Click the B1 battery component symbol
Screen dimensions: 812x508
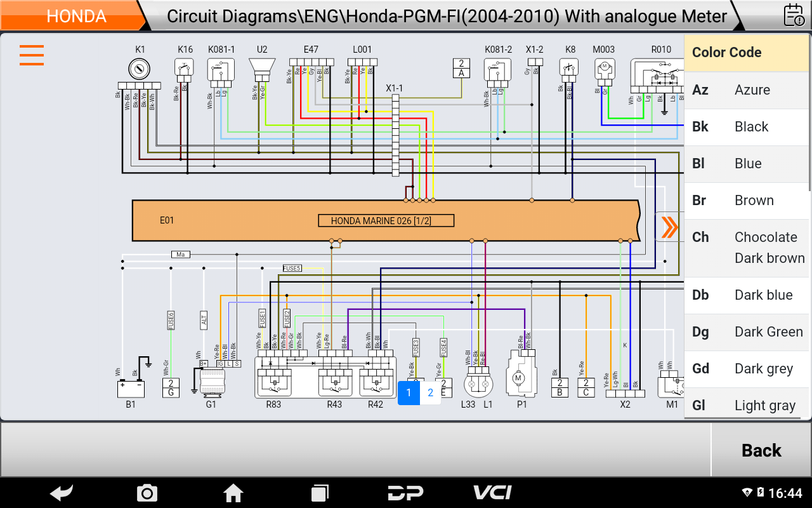(x=131, y=387)
